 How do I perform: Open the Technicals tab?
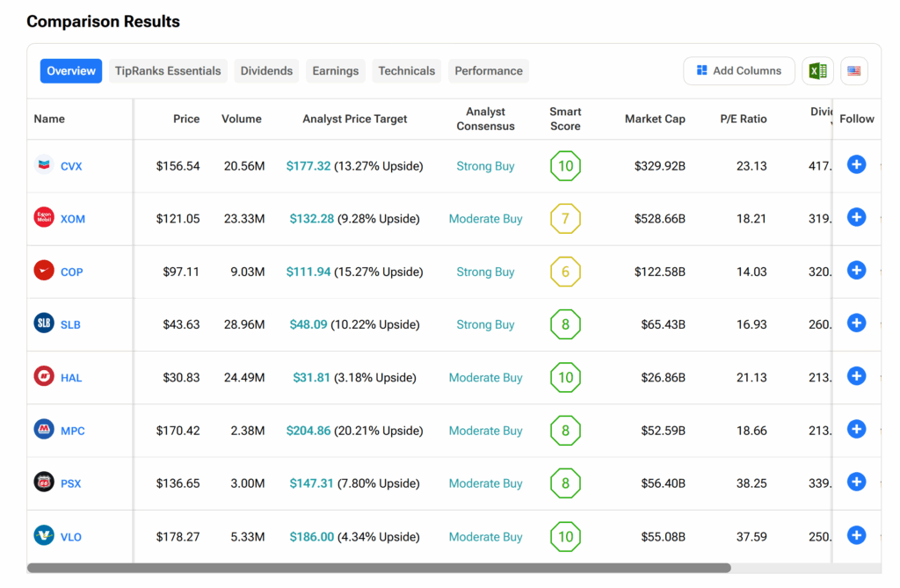pos(406,71)
